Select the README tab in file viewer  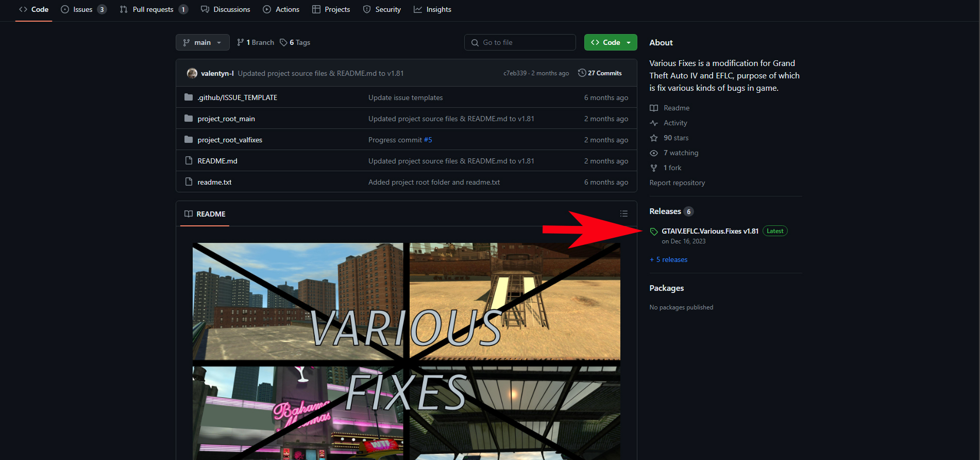pos(205,214)
